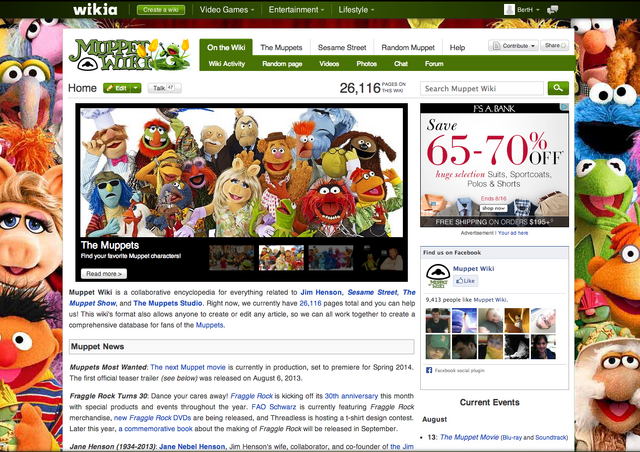Screen dimensions: 640x452
Task: Open Soundtrack link in Current Events
Action: (x=551, y=437)
